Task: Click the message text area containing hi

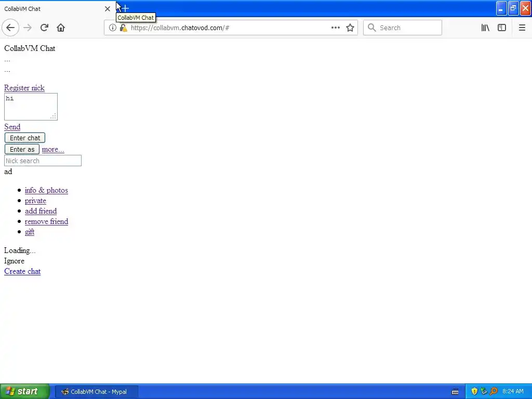Action: pyautogui.click(x=31, y=107)
